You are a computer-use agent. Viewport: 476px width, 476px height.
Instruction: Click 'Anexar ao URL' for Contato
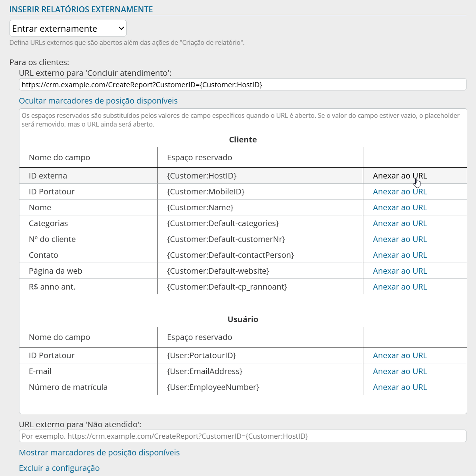click(399, 255)
